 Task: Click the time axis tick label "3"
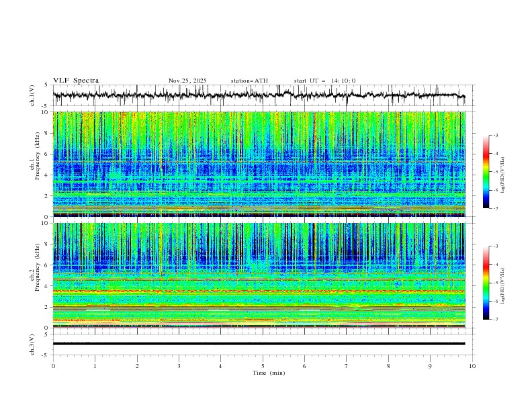179,366
